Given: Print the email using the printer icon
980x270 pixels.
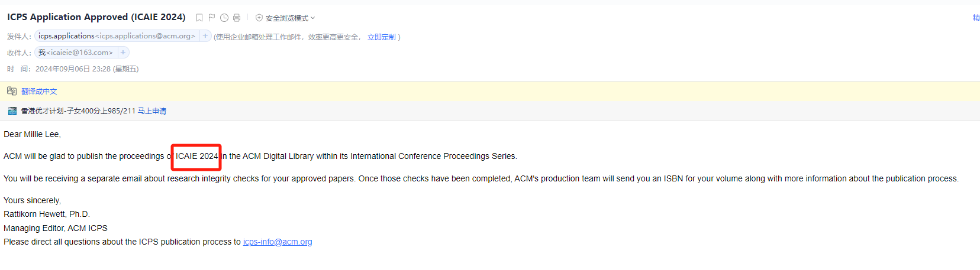Looking at the screenshot, I should tap(237, 18).
